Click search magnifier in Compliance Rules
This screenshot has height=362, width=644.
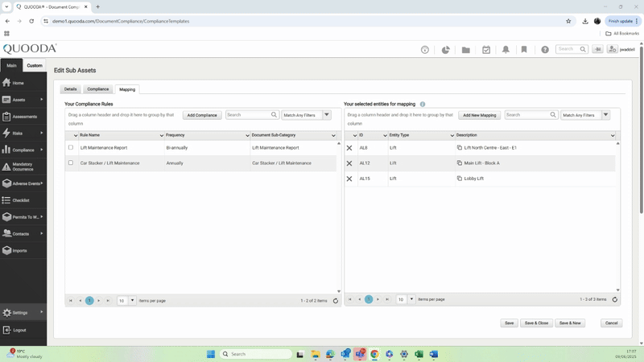click(x=274, y=115)
